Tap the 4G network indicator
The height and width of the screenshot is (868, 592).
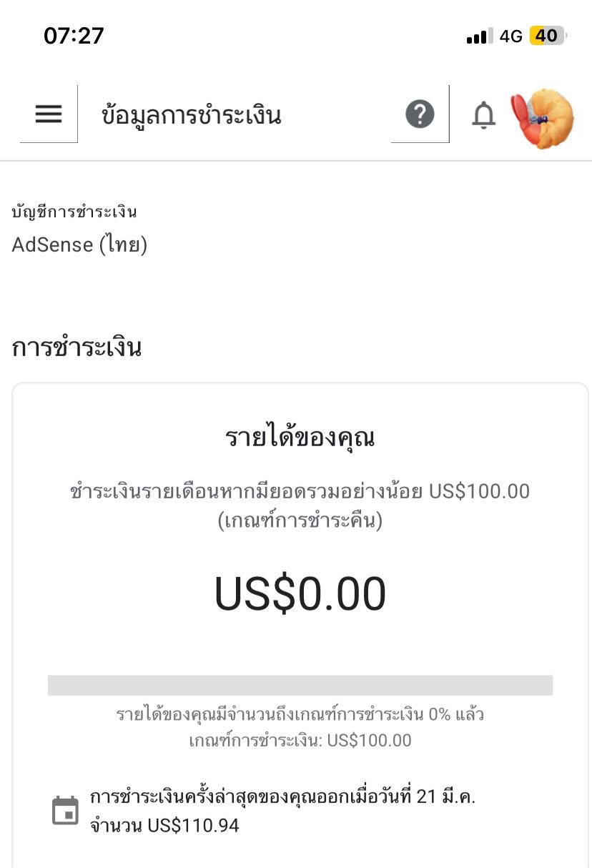point(511,36)
